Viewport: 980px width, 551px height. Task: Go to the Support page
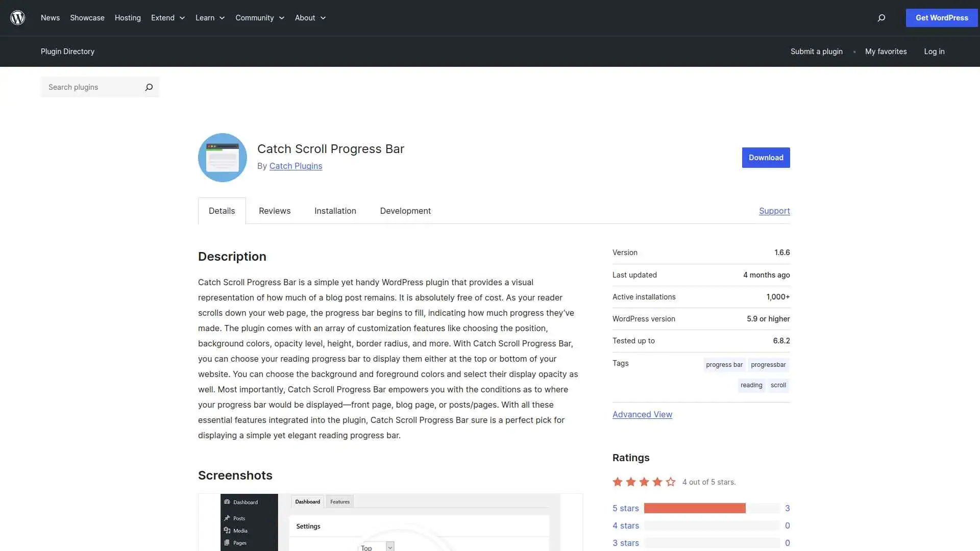pyautogui.click(x=774, y=211)
